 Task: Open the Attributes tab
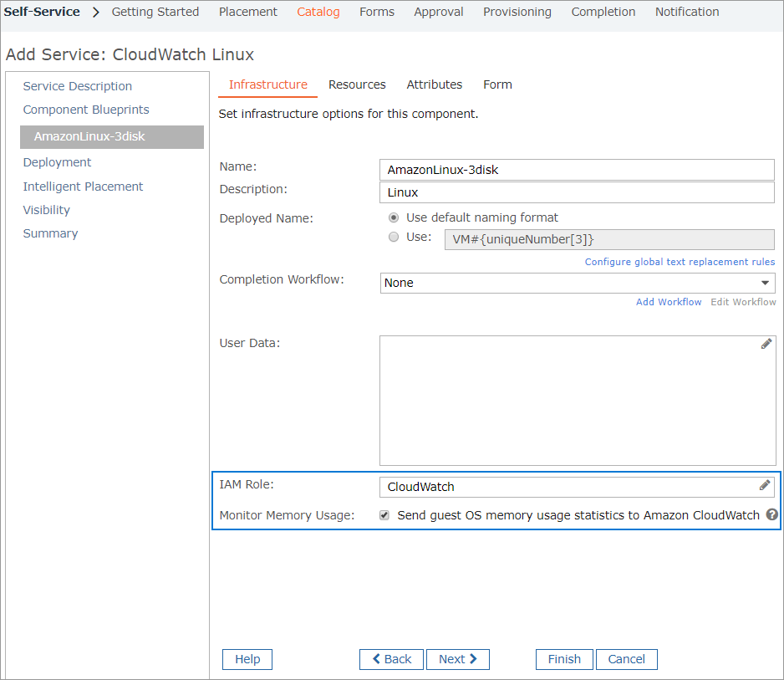pyautogui.click(x=434, y=84)
